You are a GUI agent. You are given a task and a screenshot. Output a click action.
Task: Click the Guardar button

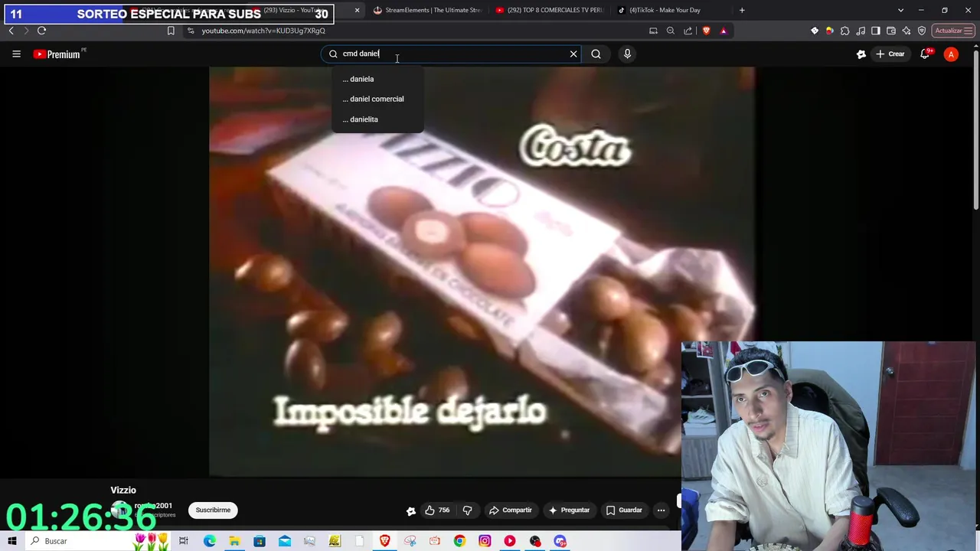(624, 510)
